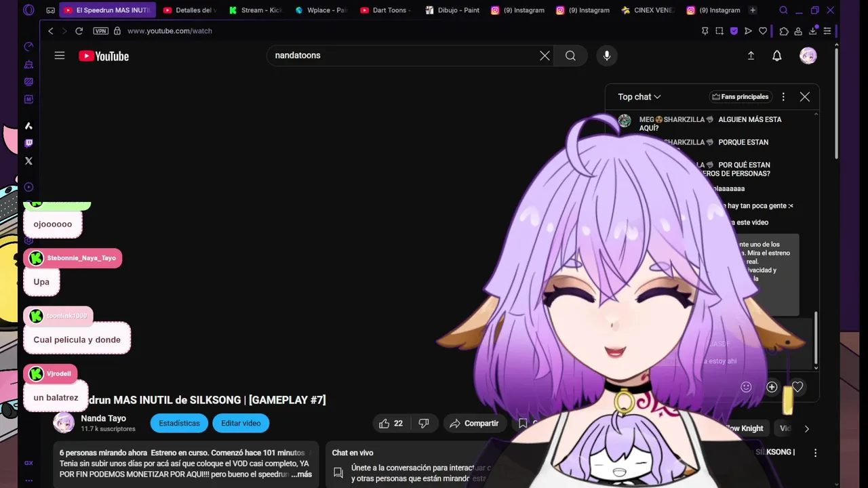Dislike the video with thumbs down
The image size is (868, 488).
pos(424,423)
